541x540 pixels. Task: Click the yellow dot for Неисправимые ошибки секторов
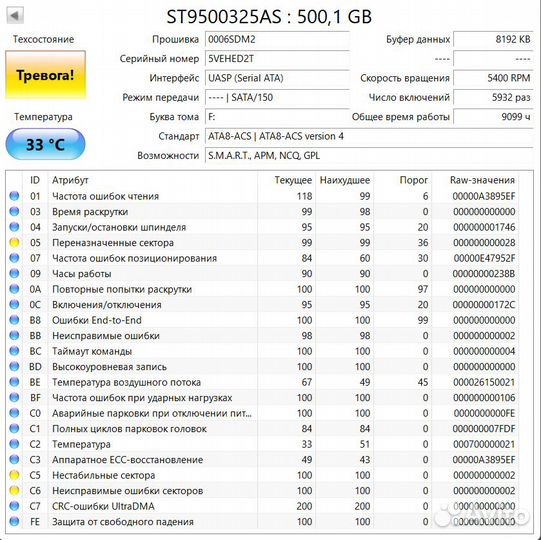14,491
